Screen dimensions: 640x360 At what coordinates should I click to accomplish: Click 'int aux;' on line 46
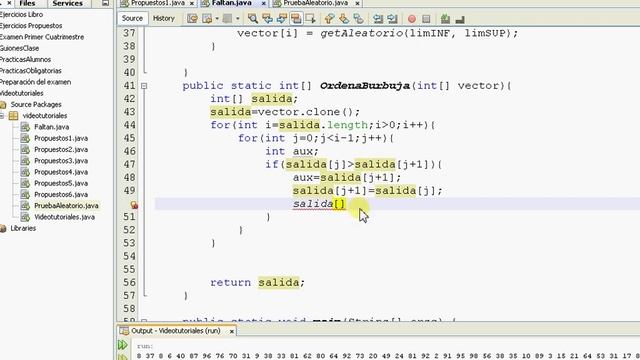[292, 151]
